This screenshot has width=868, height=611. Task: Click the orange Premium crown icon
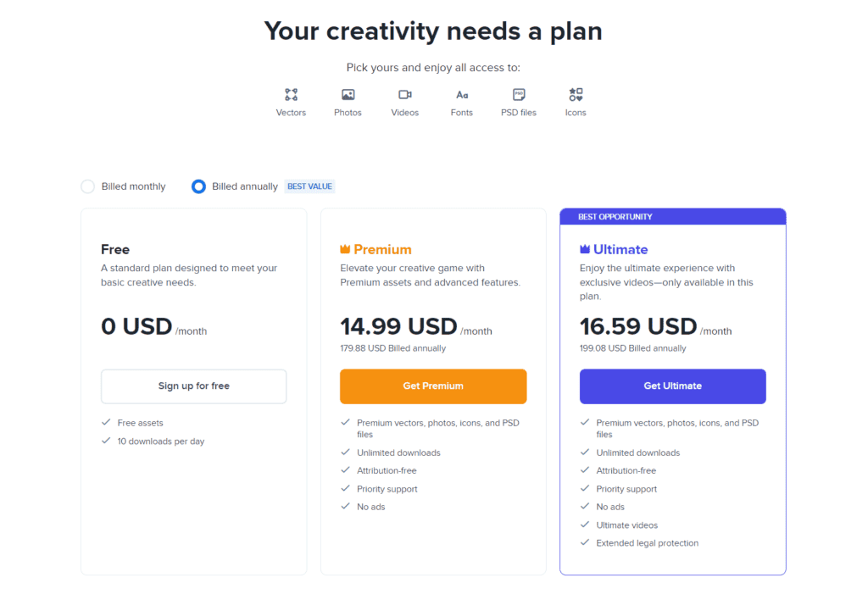tap(344, 249)
